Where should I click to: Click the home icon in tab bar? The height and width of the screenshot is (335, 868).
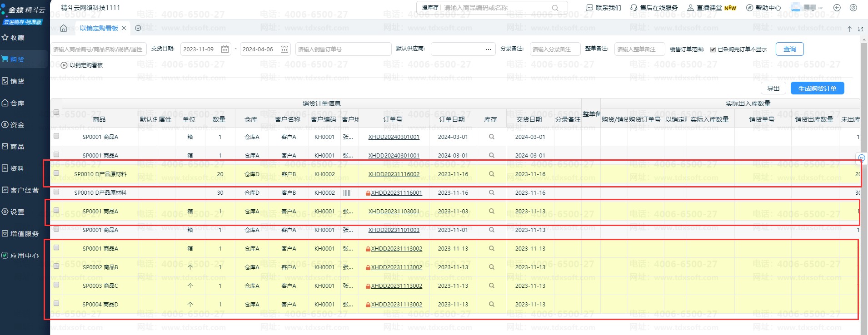(x=64, y=28)
